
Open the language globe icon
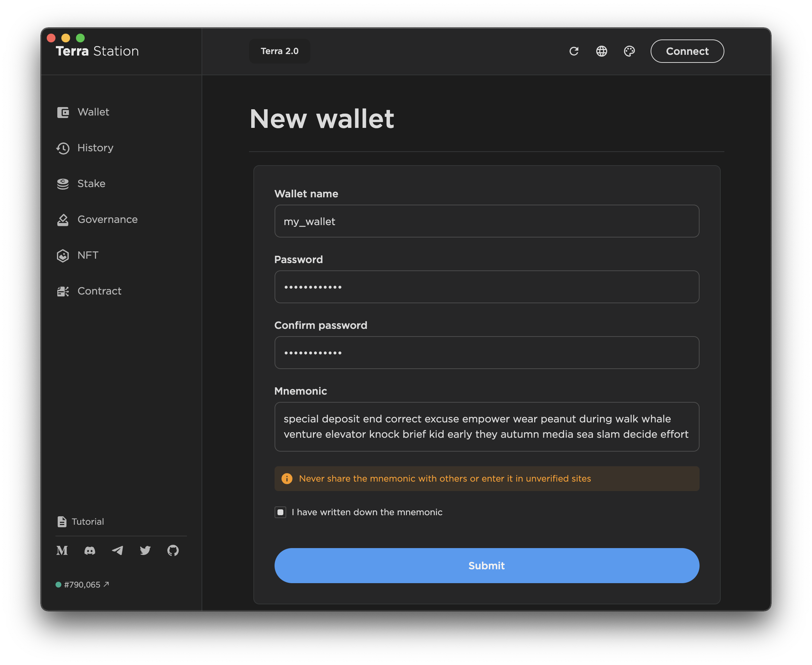tap(601, 51)
